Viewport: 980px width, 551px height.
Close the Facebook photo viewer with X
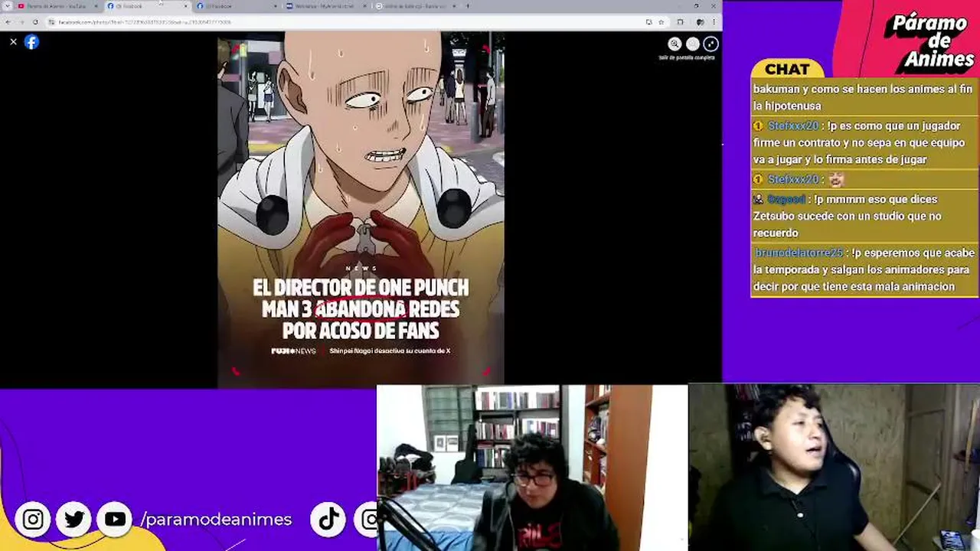pos(13,42)
